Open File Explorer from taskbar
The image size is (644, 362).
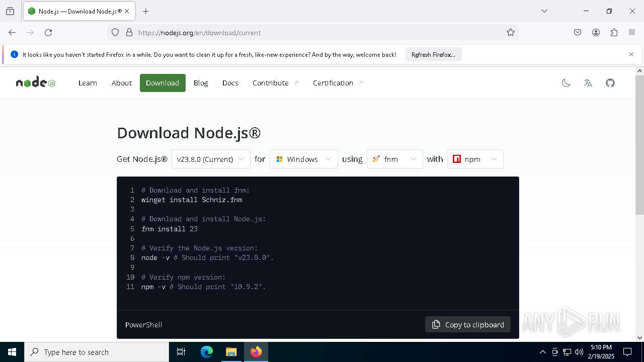click(x=231, y=352)
